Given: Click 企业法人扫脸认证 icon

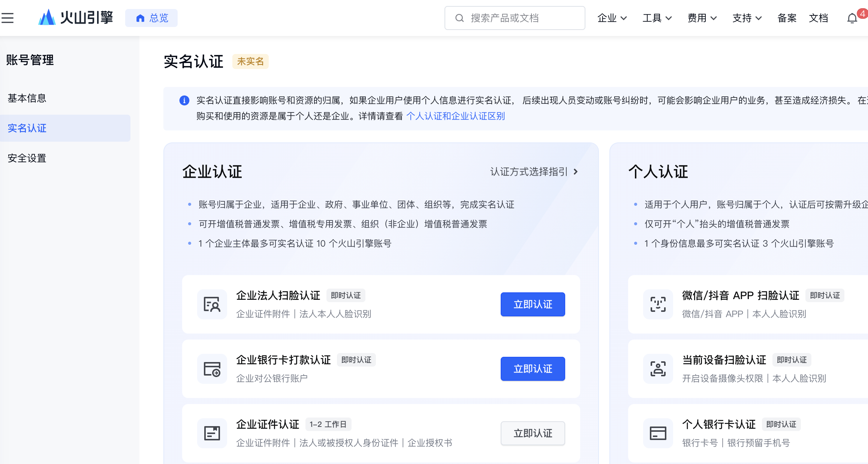Looking at the screenshot, I should pyautogui.click(x=212, y=304).
